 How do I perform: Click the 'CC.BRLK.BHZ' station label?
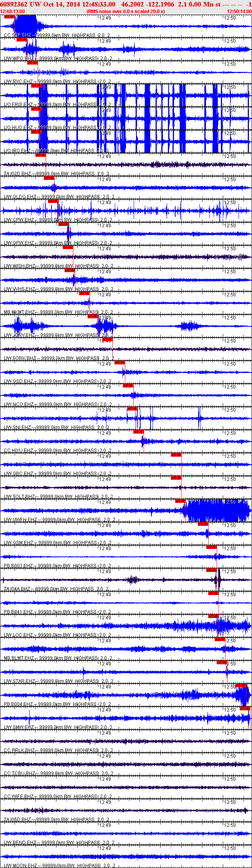click(x=19, y=750)
